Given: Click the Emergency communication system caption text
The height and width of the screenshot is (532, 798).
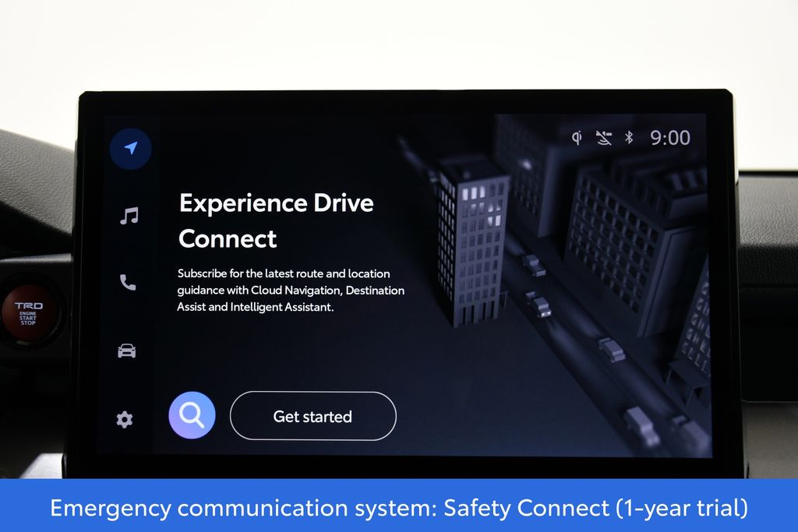Looking at the screenshot, I should [x=243, y=508].
